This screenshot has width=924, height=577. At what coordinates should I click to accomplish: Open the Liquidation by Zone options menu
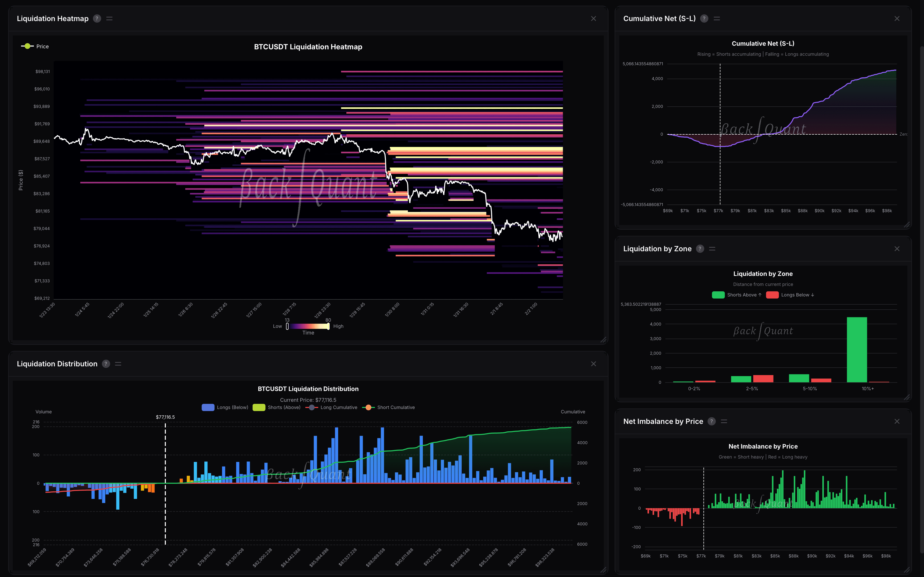point(713,248)
